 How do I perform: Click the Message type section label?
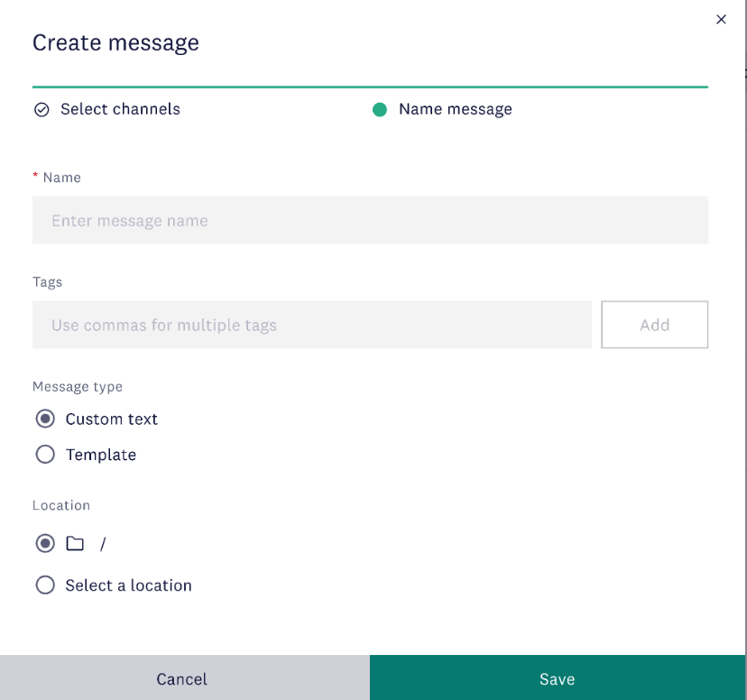pos(78,386)
